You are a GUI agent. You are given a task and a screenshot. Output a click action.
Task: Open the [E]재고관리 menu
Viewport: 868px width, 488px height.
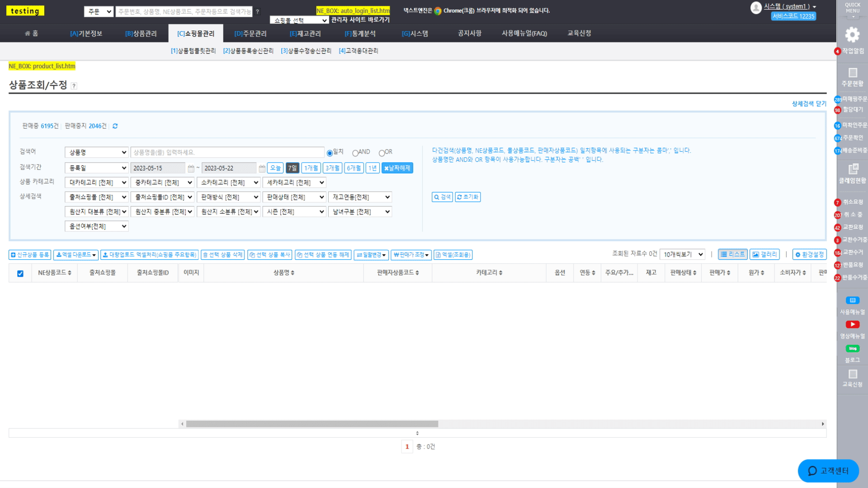click(305, 33)
